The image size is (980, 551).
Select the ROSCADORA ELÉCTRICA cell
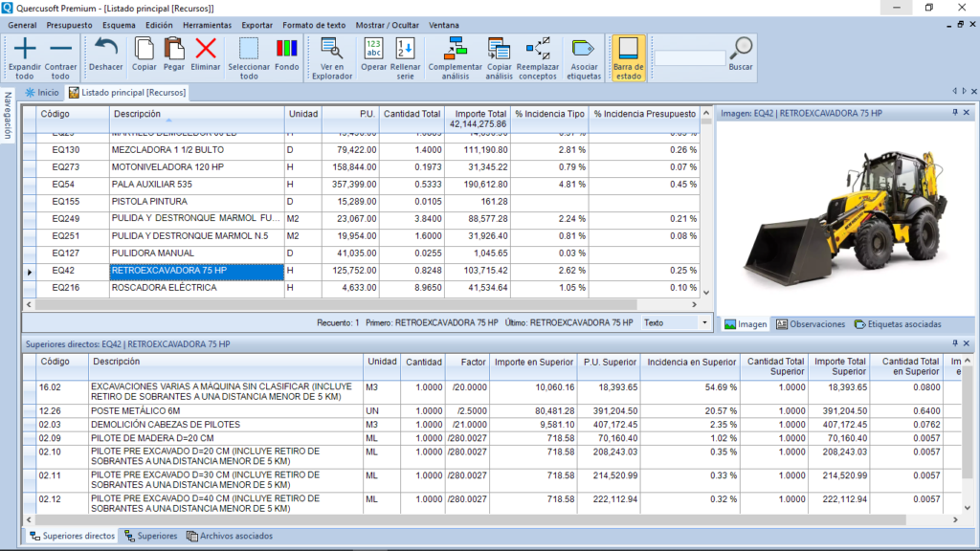(197, 288)
